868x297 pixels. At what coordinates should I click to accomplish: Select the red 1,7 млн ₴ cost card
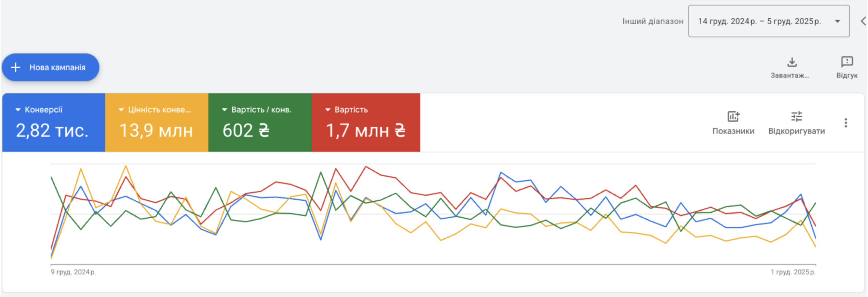(366, 131)
